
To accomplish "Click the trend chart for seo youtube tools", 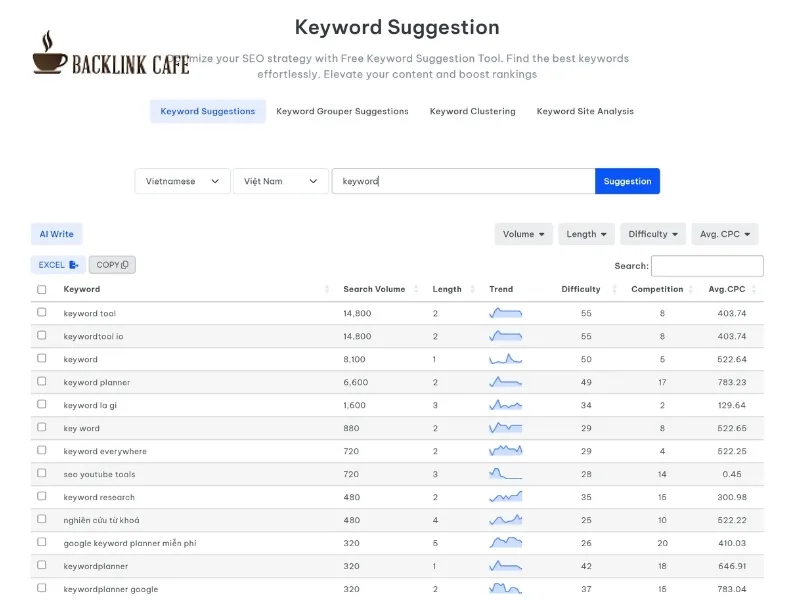I will pos(505,473).
